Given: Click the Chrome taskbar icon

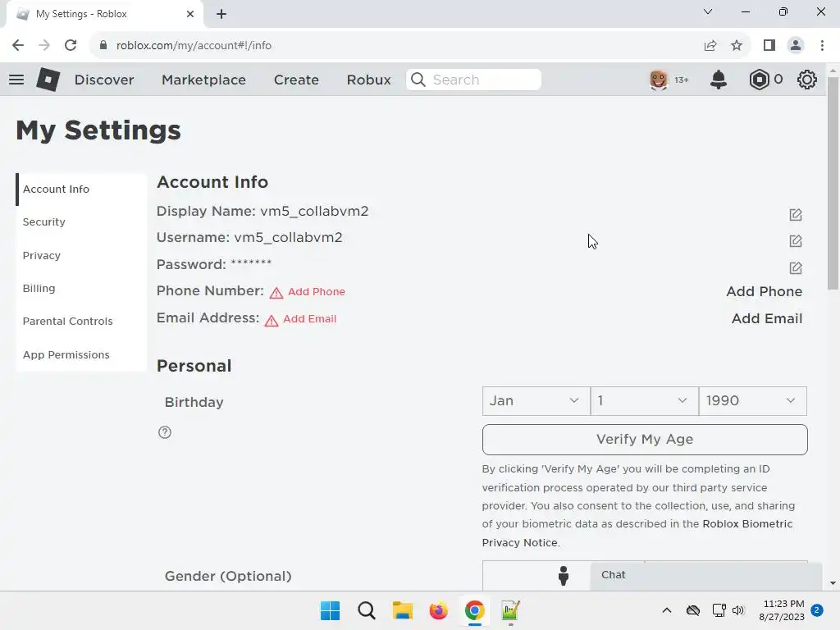Looking at the screenshot, I should pyautogui.click(x=475, y=610).
